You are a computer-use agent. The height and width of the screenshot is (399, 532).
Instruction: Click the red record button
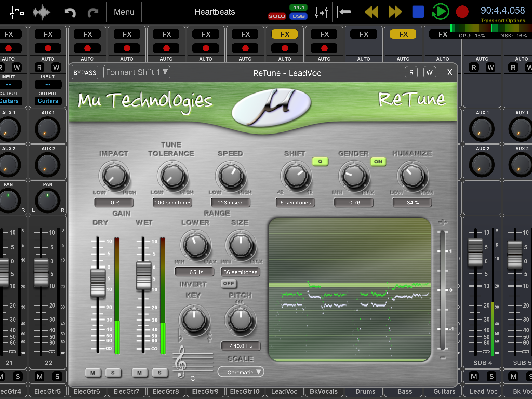462,12
